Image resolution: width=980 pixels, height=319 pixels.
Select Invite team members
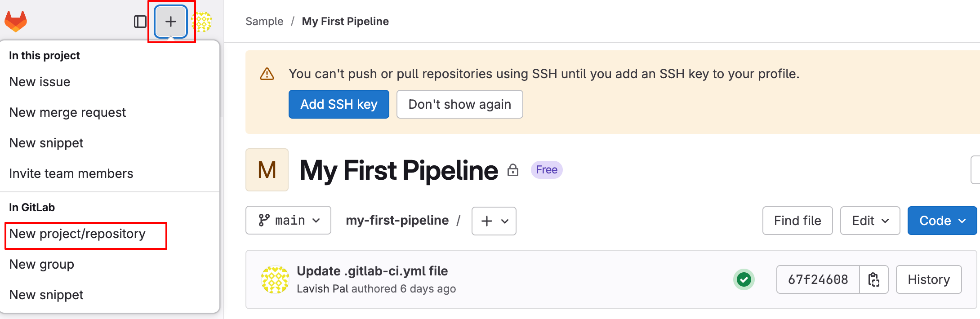coord(71,173)
